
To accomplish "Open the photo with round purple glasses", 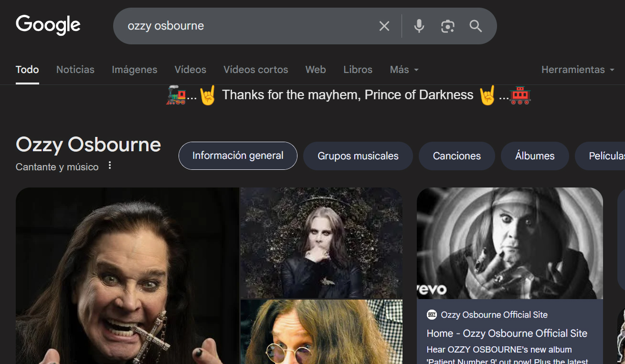I will (x=321, y=332).
